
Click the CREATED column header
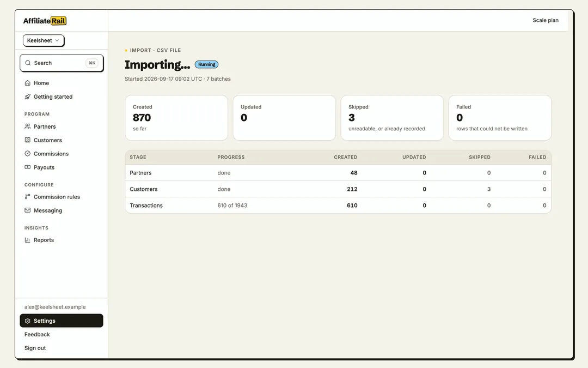(345, 157)
